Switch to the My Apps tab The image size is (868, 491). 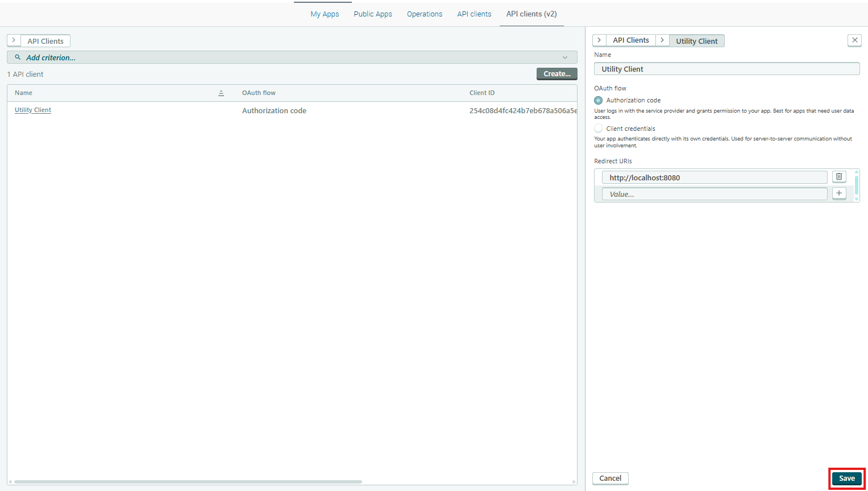(325, 14)
